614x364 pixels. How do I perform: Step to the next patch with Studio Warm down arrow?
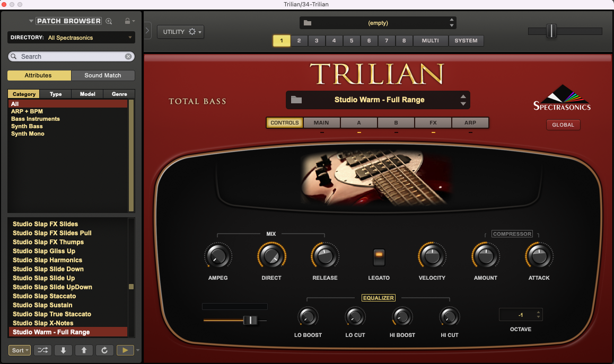click(463, 104)
